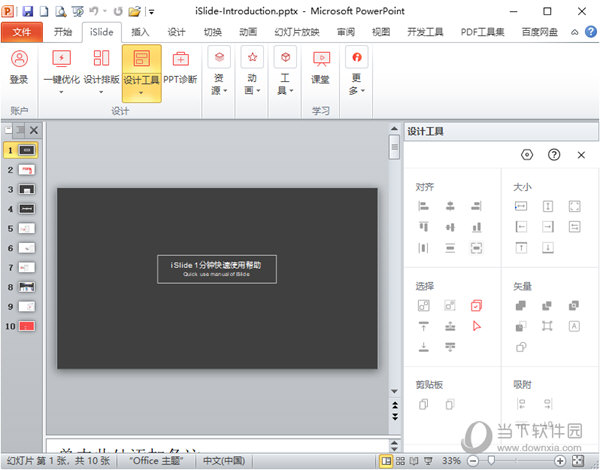Switch to the 幻灯片放映 tab

297,32
